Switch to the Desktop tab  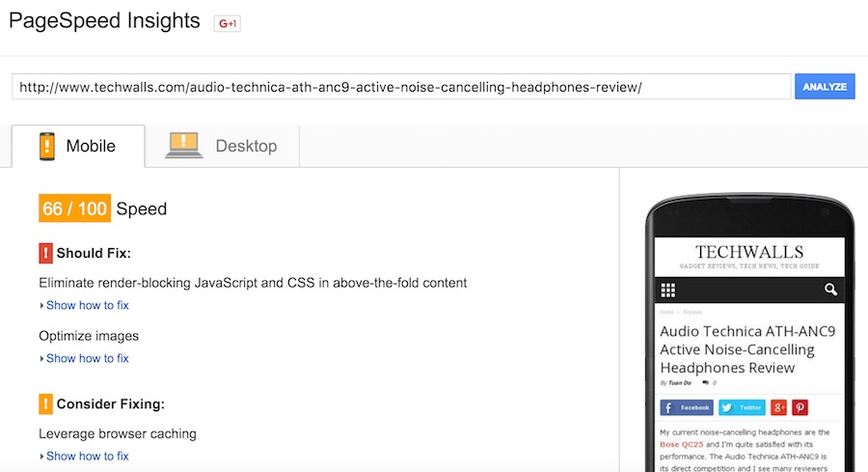(222, 147)
